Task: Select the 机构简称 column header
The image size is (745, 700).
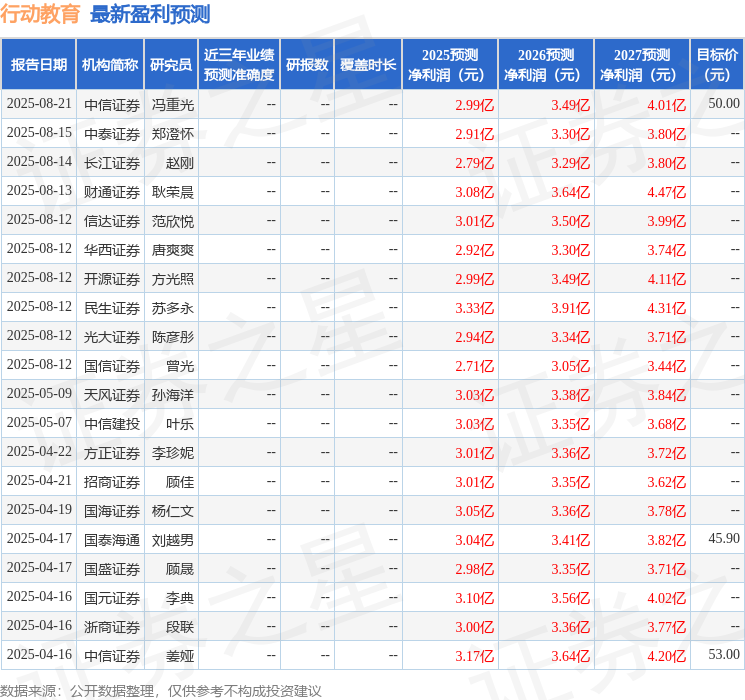Action: (110, 65)
